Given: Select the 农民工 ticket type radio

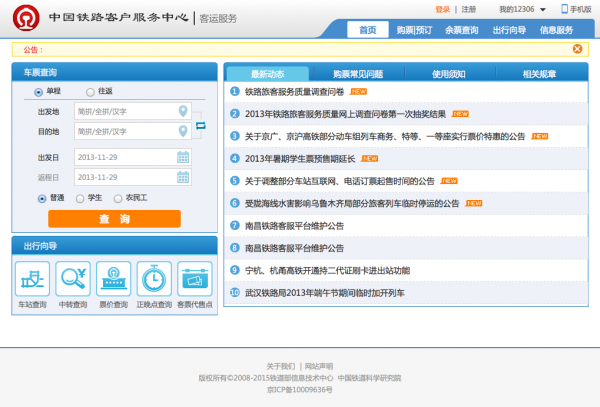Looking at the screenshot, I should (117, 198).
